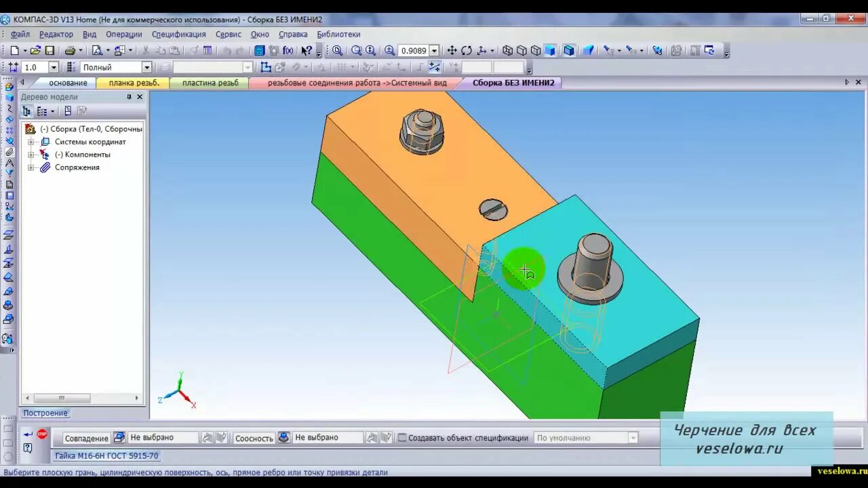868x488 pixels.
Task: Open the zoom scale dropdown
Action: [x=434, y=50]
